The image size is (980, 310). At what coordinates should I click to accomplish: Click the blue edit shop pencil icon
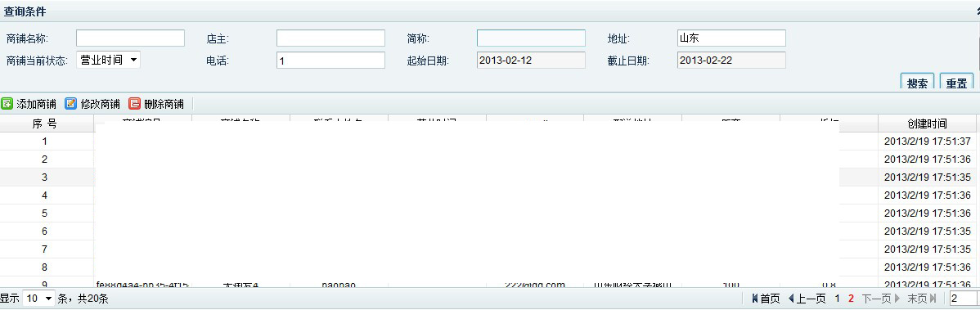[x=70, y=104]
